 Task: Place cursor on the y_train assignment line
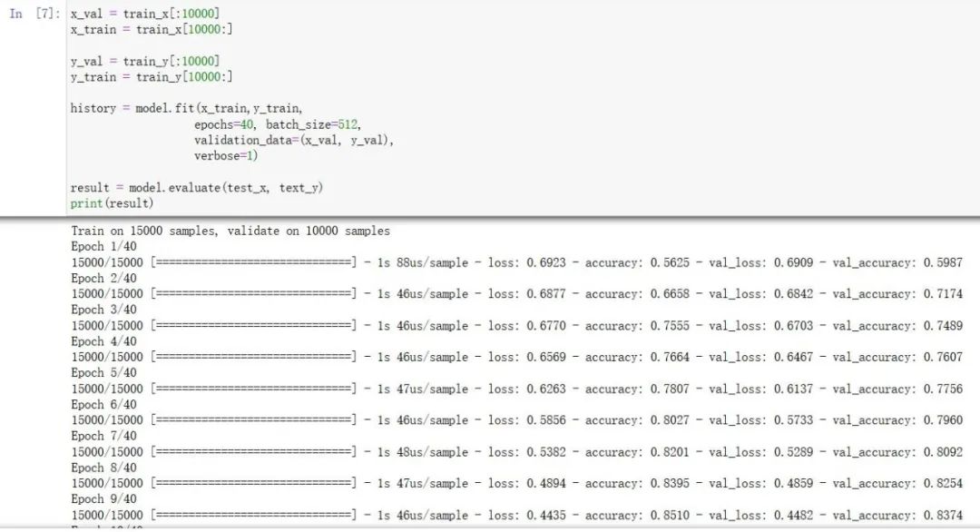click(151, 77)
